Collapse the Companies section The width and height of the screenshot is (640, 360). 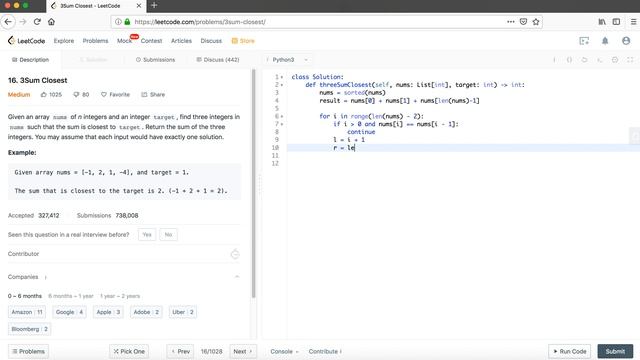pos(237,277)
